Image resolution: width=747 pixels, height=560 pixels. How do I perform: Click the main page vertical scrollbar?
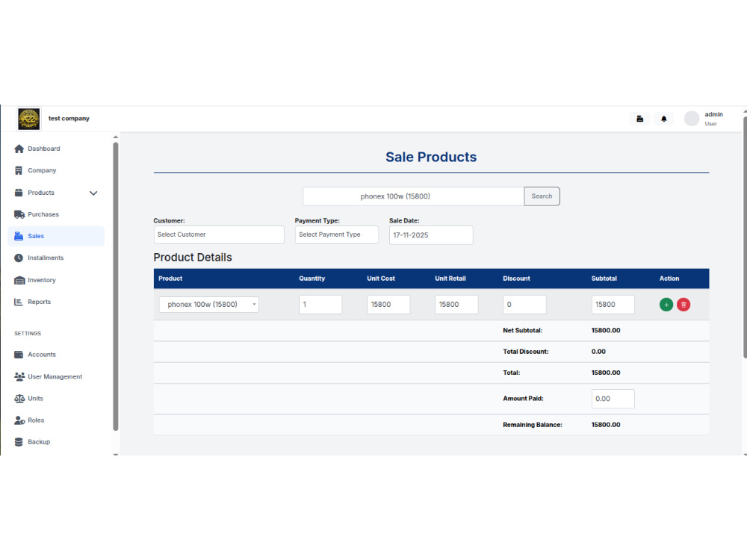[745, 237]
